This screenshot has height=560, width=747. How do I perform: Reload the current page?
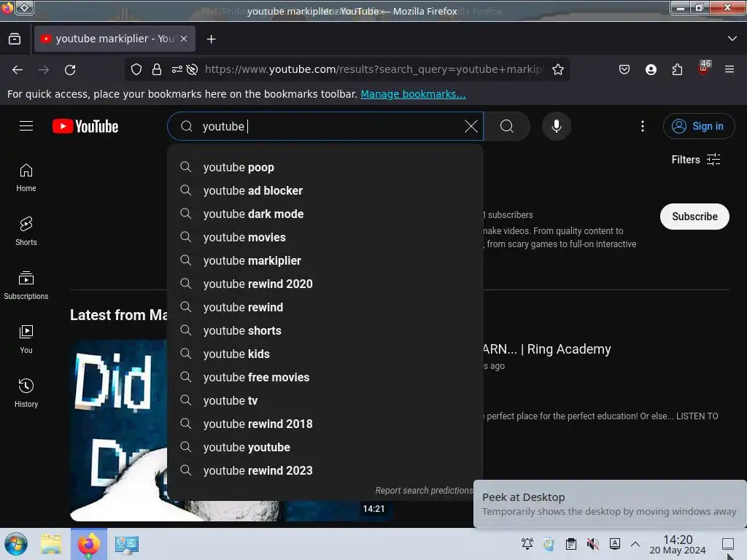pyautogui.click(x=70, y=69)
